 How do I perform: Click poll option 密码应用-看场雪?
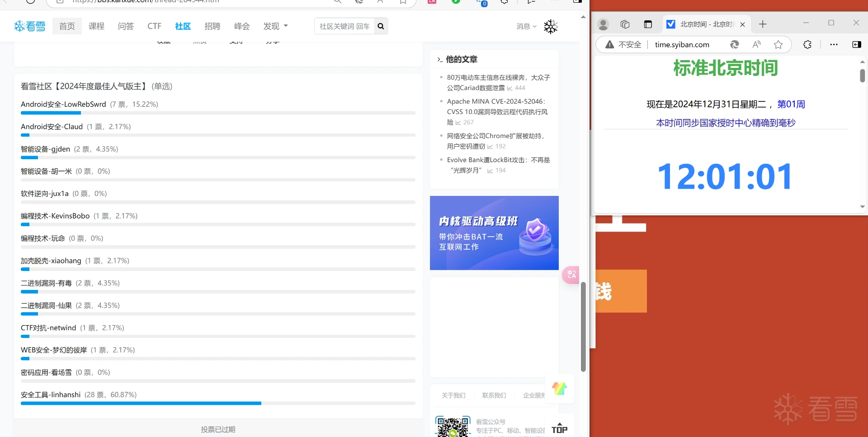pos(46,373)
